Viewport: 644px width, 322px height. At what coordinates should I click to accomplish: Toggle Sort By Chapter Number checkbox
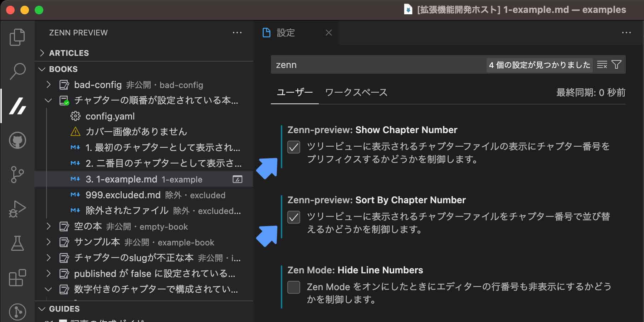(x=294, y=217)
